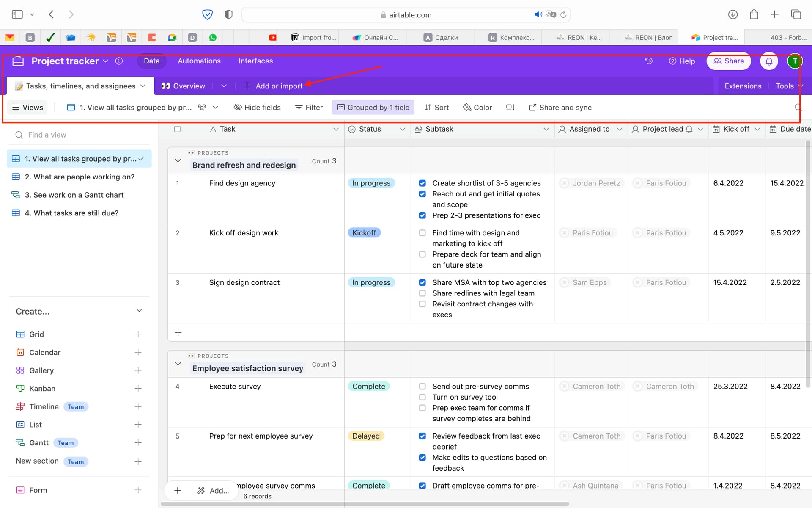Open the Status column dropdown arrow

(x=402, y=129)
